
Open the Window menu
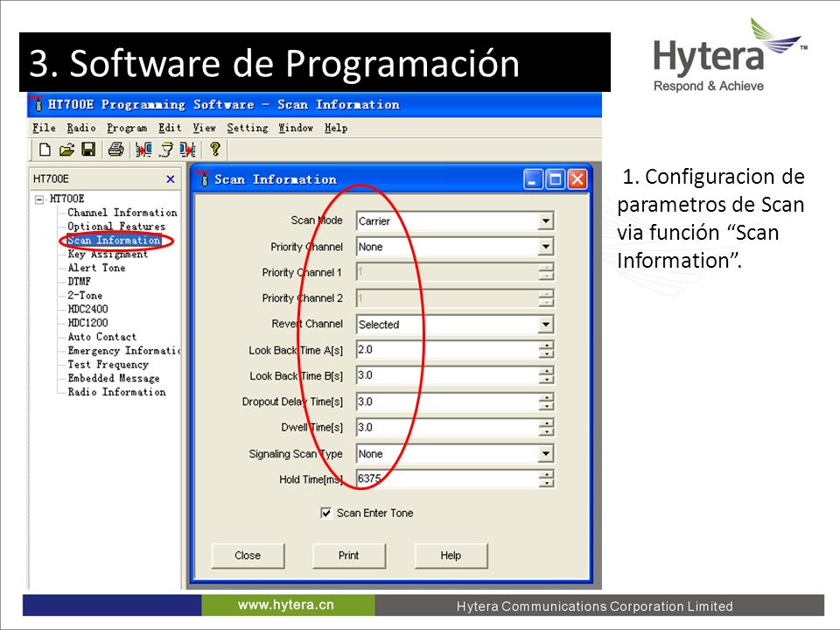point(296,128)
